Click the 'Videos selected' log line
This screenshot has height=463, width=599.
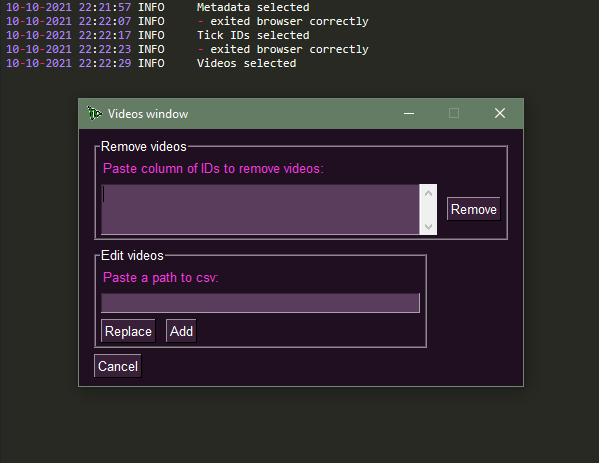[x=246, y=63]
